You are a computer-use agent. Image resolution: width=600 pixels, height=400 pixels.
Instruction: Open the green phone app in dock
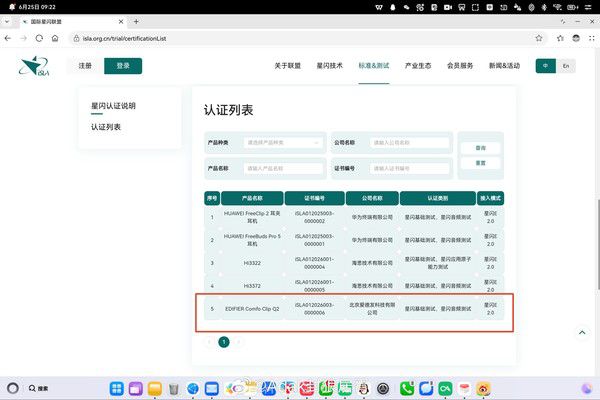pyautogui.click(x=407, y=389)
